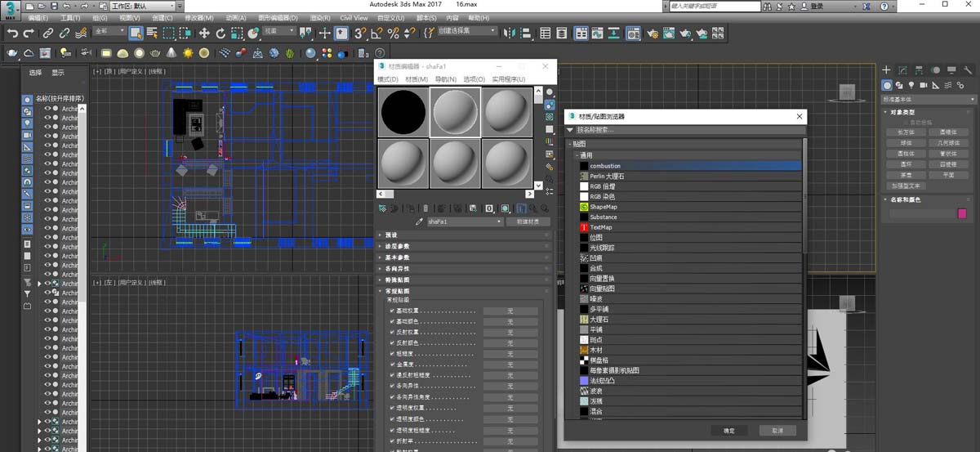Select the Move transform tool
Image resolution: width=980 pixels, height=452 pixels.
[204, 34]
